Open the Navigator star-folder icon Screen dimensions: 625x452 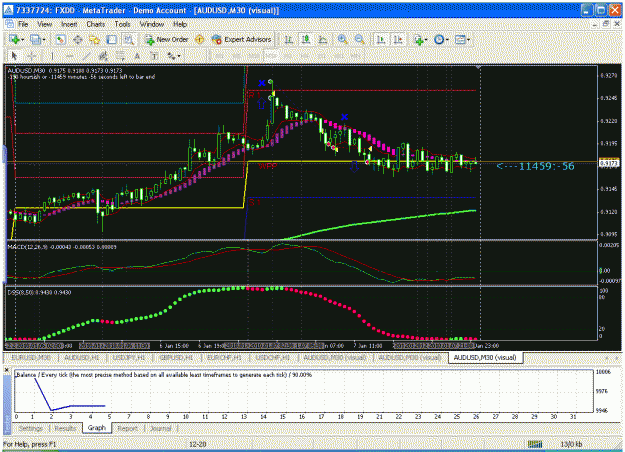(94, 39)
